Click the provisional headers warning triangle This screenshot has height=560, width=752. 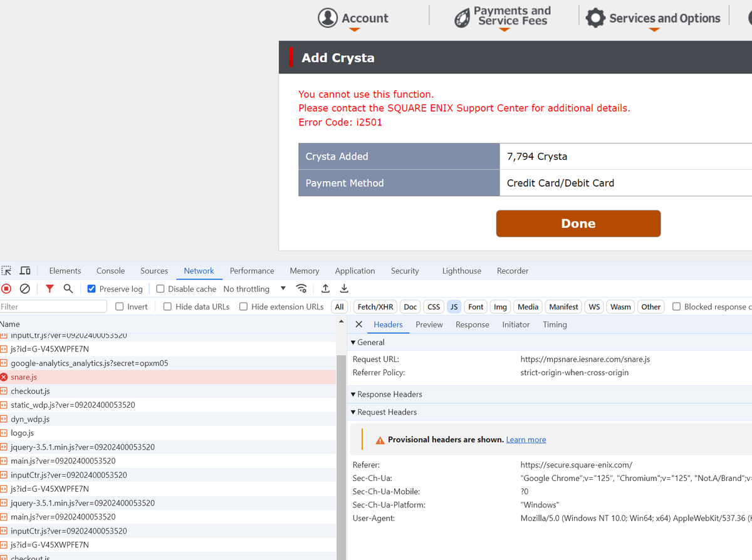coord(380,440)
